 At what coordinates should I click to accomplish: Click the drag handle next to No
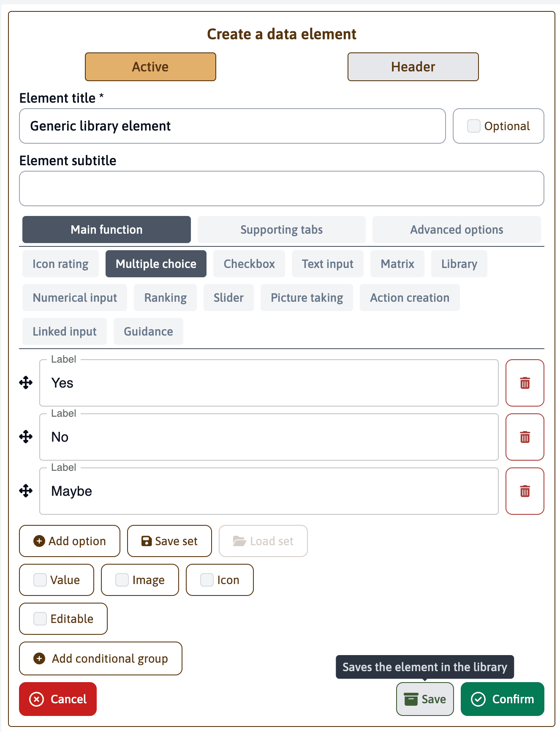(26, 437)
